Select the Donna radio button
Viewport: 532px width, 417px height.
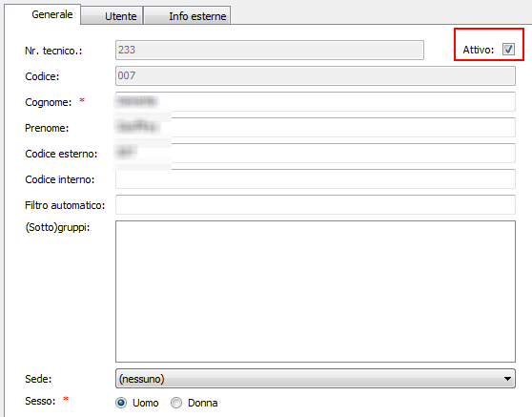176,403
